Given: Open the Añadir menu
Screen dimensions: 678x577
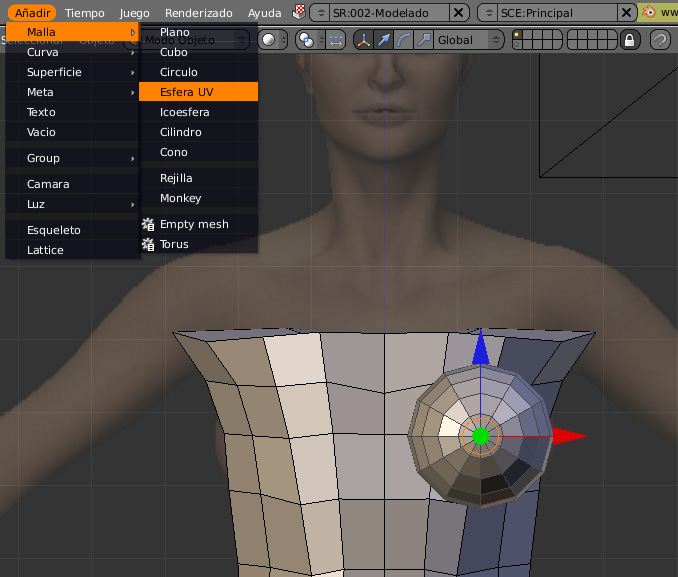Looking at the screenshot, I should (x=32, y=13).
